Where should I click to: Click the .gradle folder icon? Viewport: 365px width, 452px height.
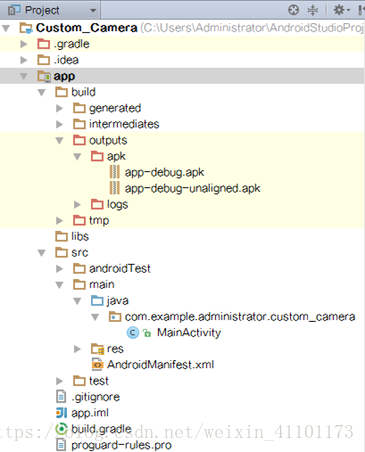tap(44, 44)
